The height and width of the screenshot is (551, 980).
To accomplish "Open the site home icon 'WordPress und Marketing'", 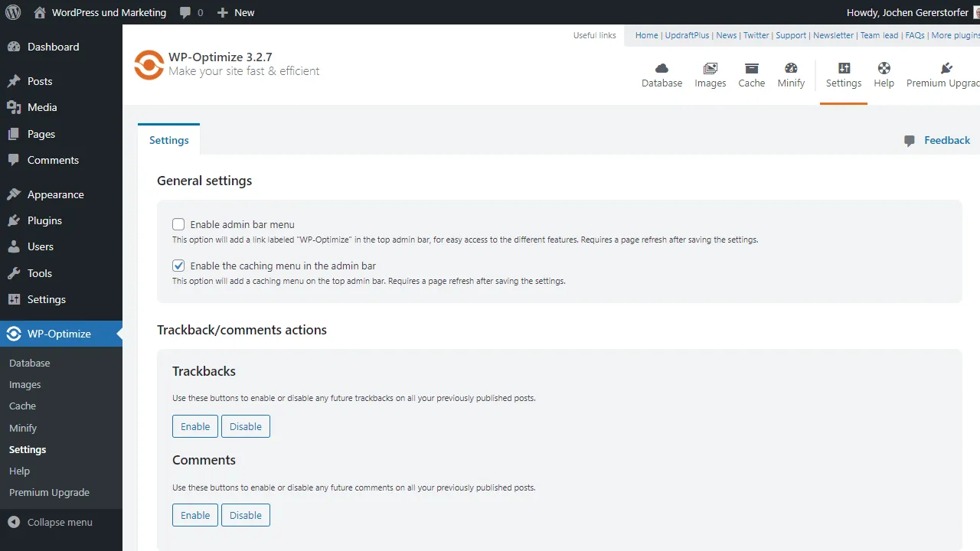I will [40, 12].
